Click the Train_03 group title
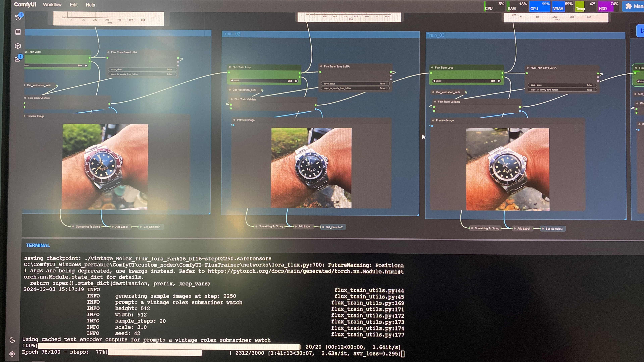This screenshot has width=644, height=362. [x=436, y=35]
